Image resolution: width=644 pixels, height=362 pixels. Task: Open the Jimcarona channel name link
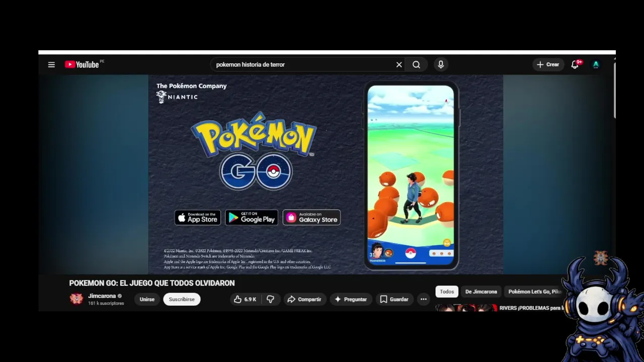tap(102, 296)
